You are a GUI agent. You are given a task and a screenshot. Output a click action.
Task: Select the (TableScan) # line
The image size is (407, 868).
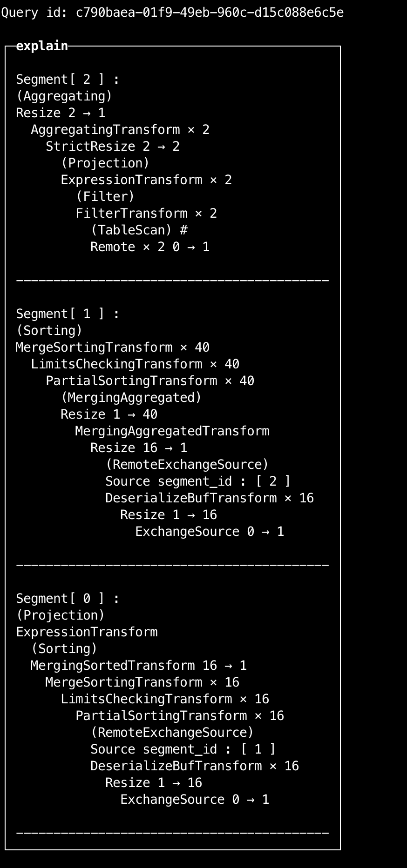(139, 230)
